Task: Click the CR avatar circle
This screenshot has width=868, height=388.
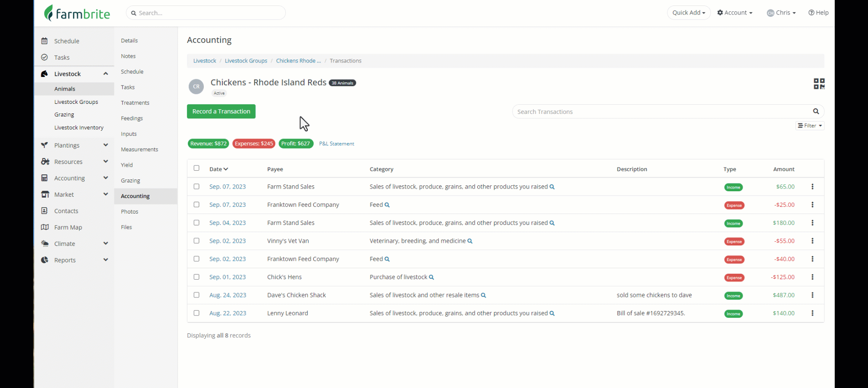Action: pos(196,87)
